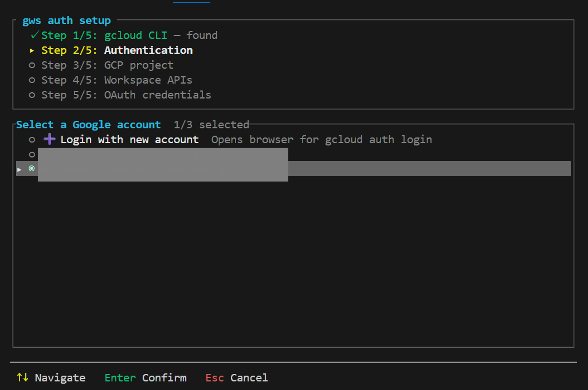Select the Step 5/5 OAuth credentials entry
The image size is (588, 390).
pos(126,95)
